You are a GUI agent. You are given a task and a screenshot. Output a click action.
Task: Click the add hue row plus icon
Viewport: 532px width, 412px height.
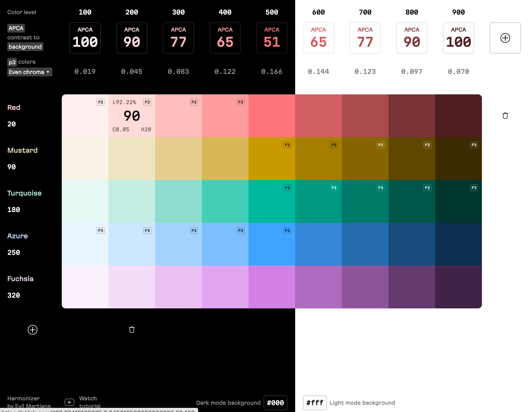pyautogui.click(x=32, y=330)
